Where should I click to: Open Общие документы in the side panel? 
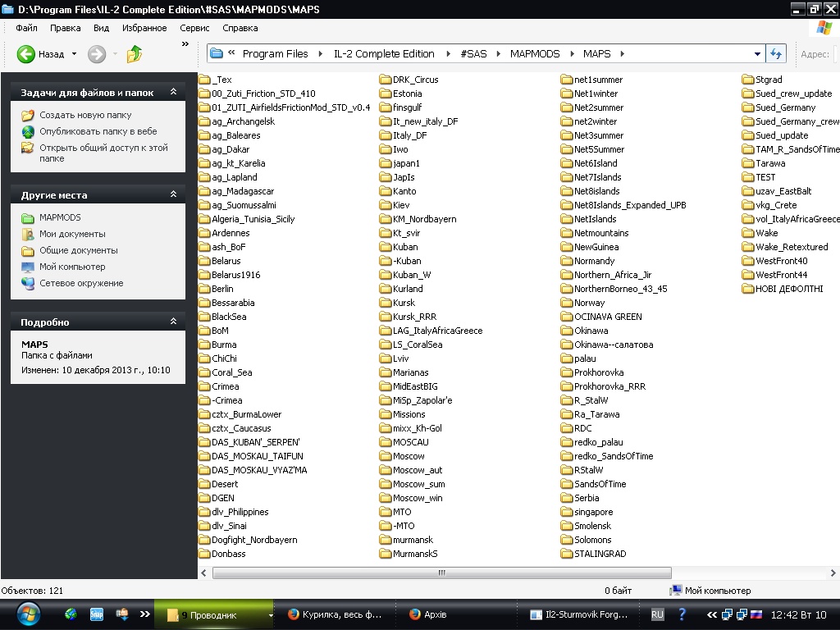(x=78, y=250)
